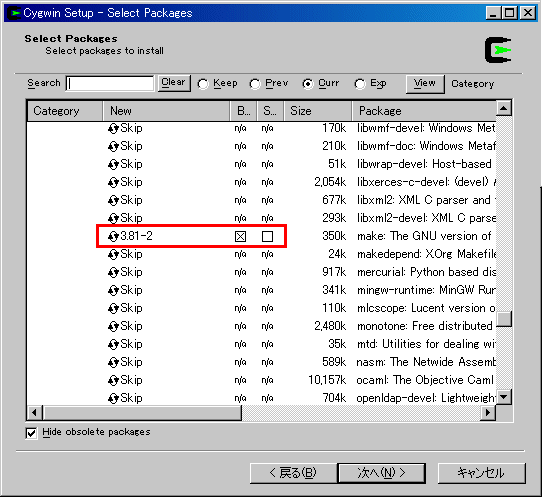Click the Cygwin logo in the title bar

pyautogui.click(x=15, y=13)
